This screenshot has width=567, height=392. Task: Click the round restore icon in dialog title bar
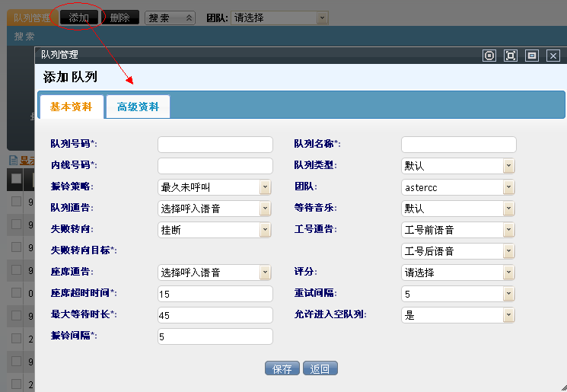[x=489, y=56]
